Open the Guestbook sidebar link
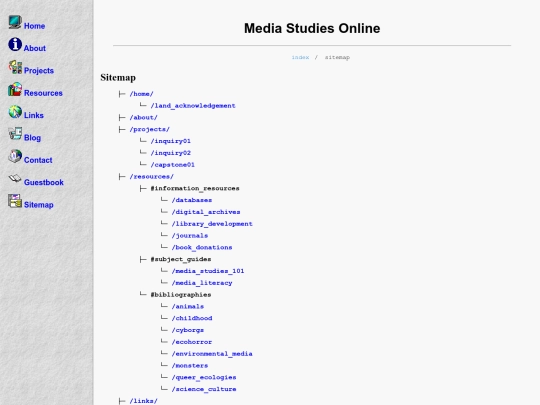 [x=44, y=183]
